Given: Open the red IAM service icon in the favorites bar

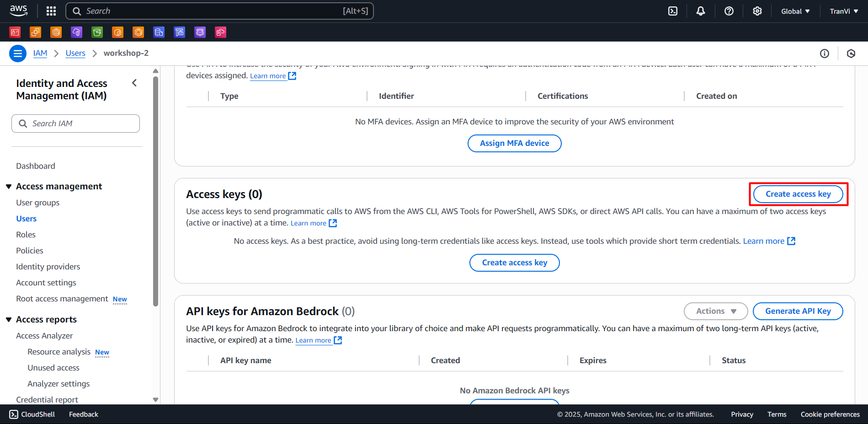Looking at the screenshot, I should [x=15, y=32].
